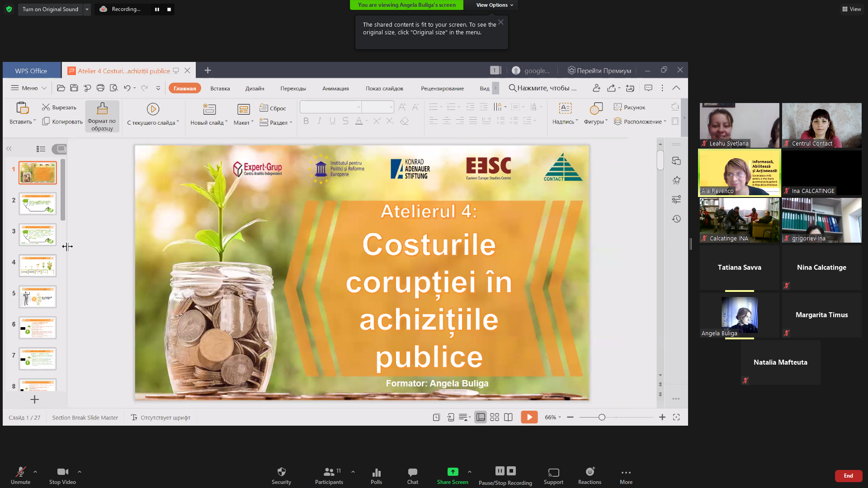Open the font name combo box
Image resolution: width=868 pixels, height=488 pixels.
tap(330, 107)
